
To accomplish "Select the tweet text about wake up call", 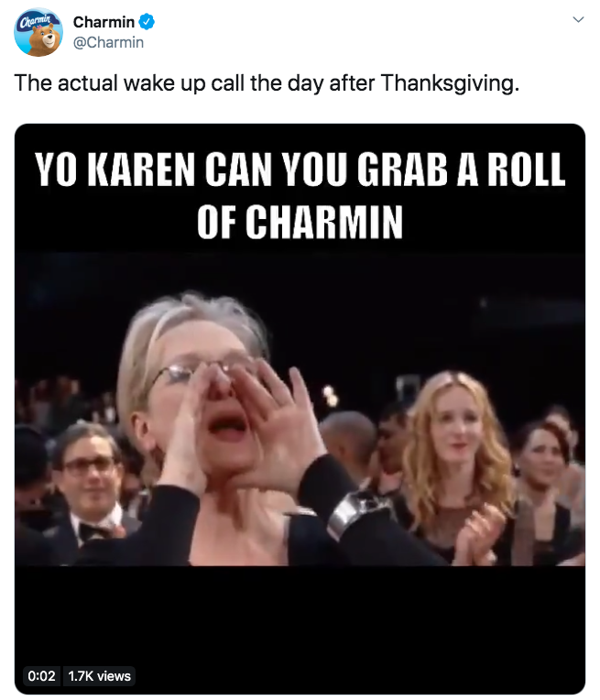I will coord(267,83).
